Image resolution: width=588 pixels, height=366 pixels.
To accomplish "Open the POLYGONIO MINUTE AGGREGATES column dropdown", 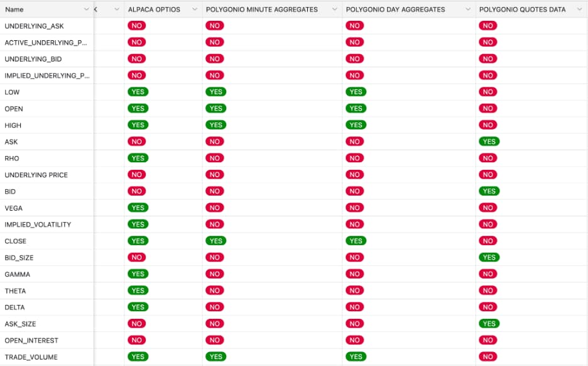I will pyautogui.click(x=335, y=9).
